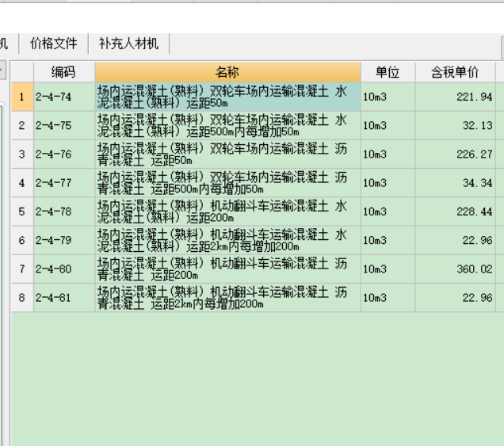Click unit 10m3 in row 2-4-75
This screenshot has width=504, height=446.
pyautogui.click(x=388, y=125)
